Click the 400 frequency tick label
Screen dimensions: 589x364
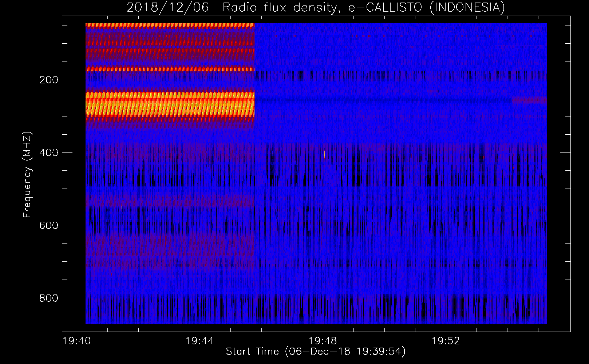(49, 153)
